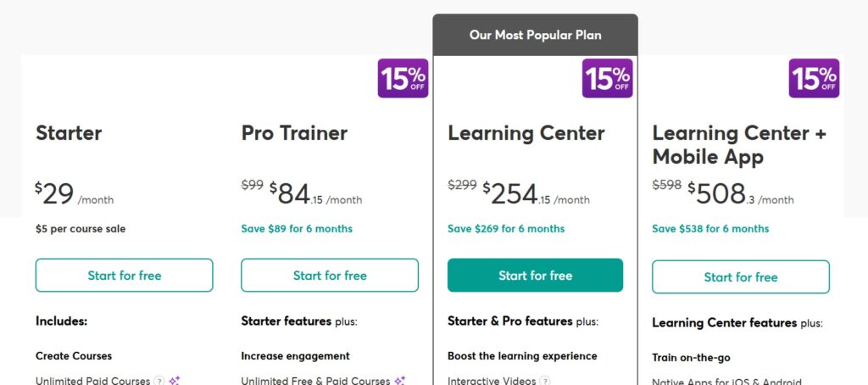Click the 15% off badge on Learning Center
The image size is (868, 385).
coord(607,78)
